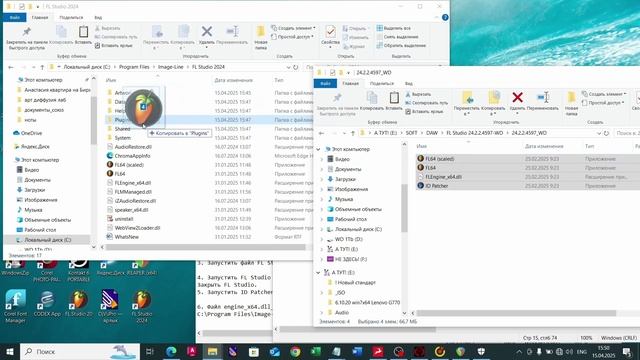This screenshot has height=360, width=640.
Task: Click New folder icon in FL Studio 2024 ribbon
Action: click(x=260, y=31)
